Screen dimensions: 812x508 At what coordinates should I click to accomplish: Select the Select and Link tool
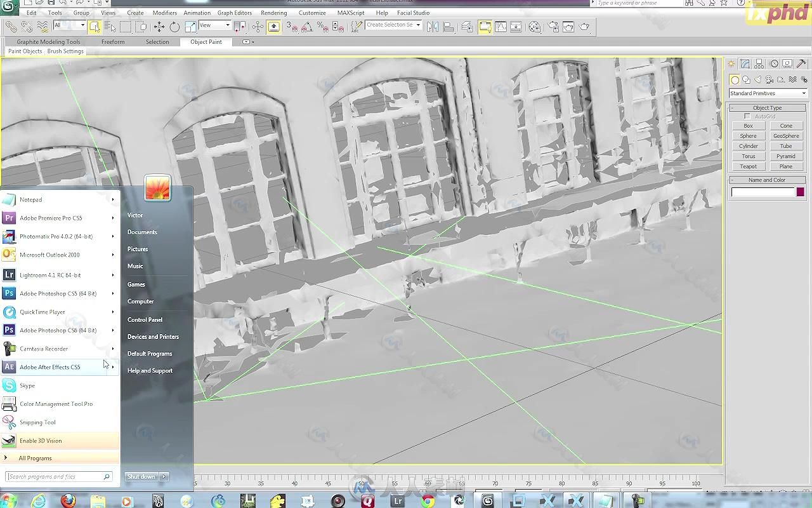[11, 27]
